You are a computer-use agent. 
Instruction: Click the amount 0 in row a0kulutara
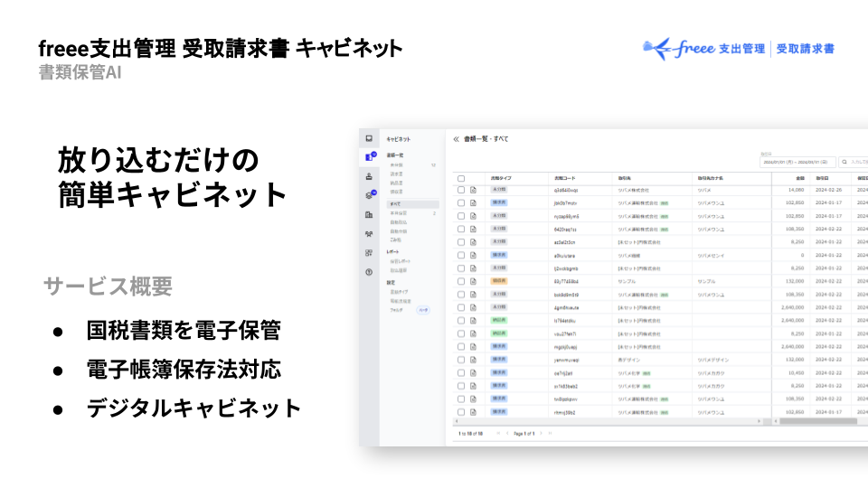point(802,256)
